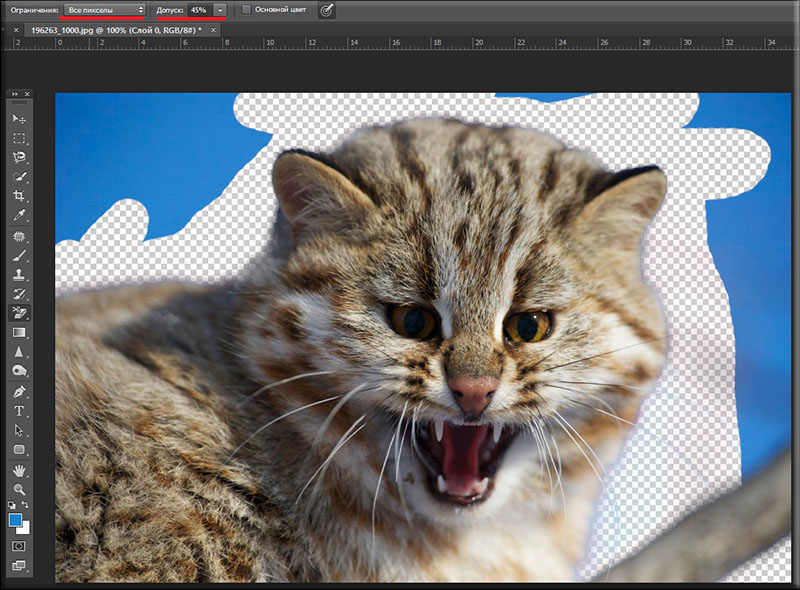Select the Pen tool
This screenshot has width=800, height=590.
click(19, 391)
